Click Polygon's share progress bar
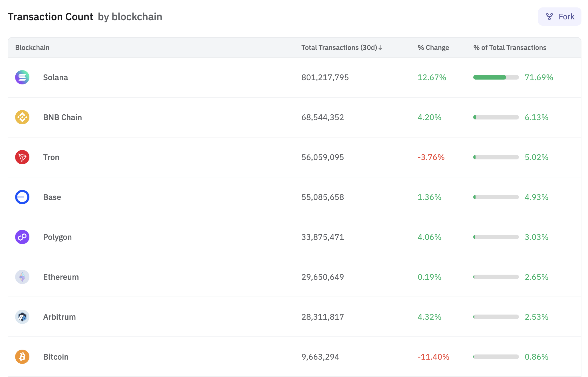The width and height of the screenshot is (588, 377). click(496, 237)
